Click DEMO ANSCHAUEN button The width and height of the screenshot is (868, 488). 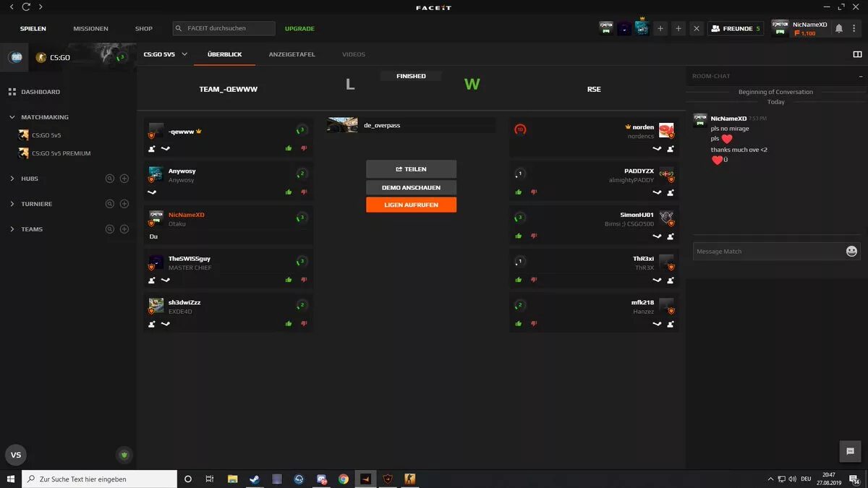click(411, 187)
